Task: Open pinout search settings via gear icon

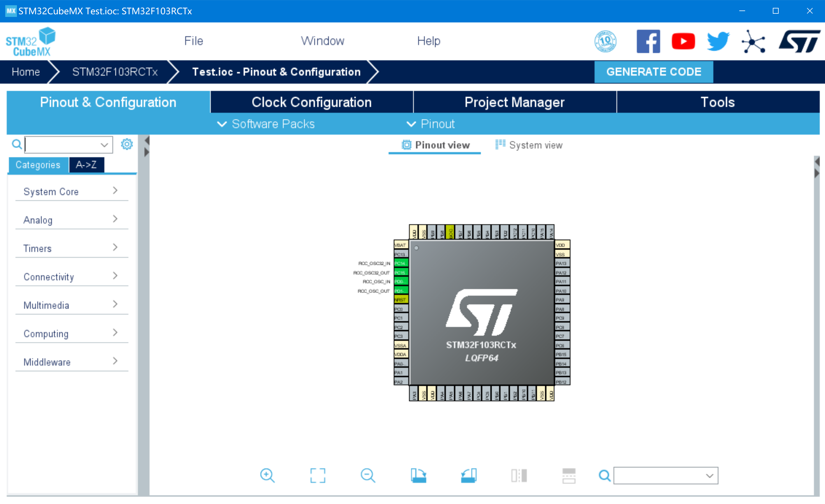Action: click(x=127, y=144)
